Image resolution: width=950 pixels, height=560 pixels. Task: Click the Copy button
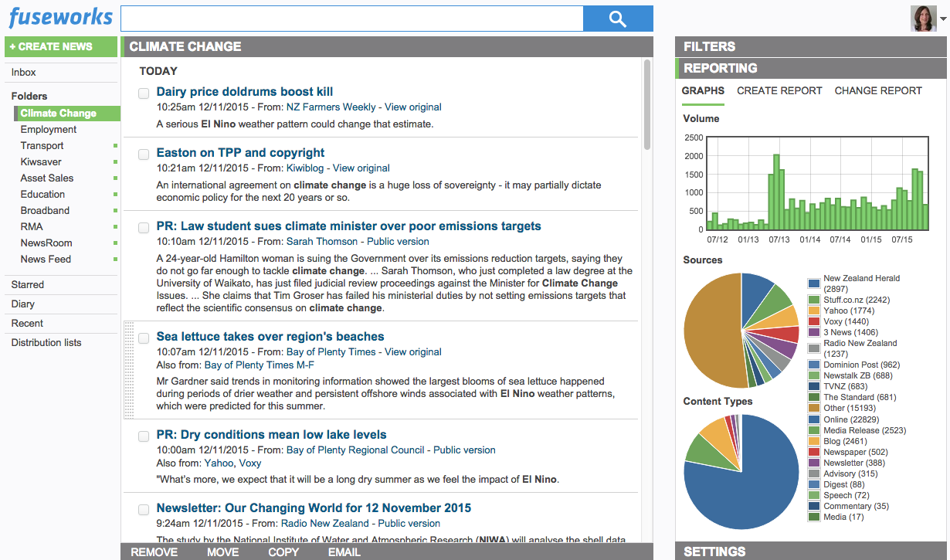point(283,552)
